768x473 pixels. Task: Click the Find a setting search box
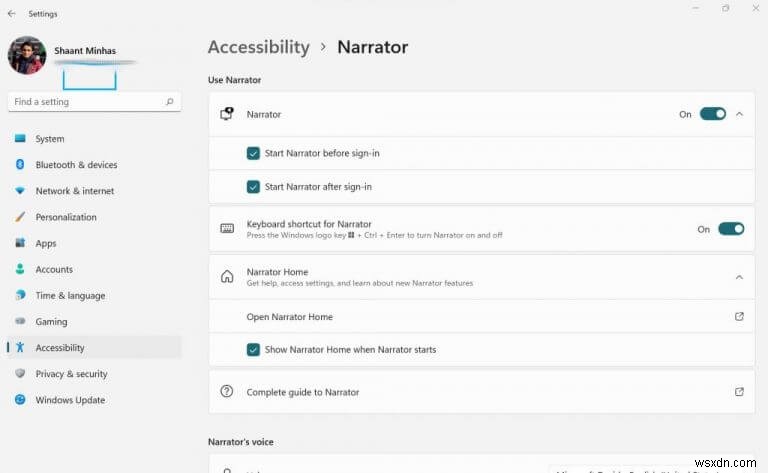(x=85, y=101)
